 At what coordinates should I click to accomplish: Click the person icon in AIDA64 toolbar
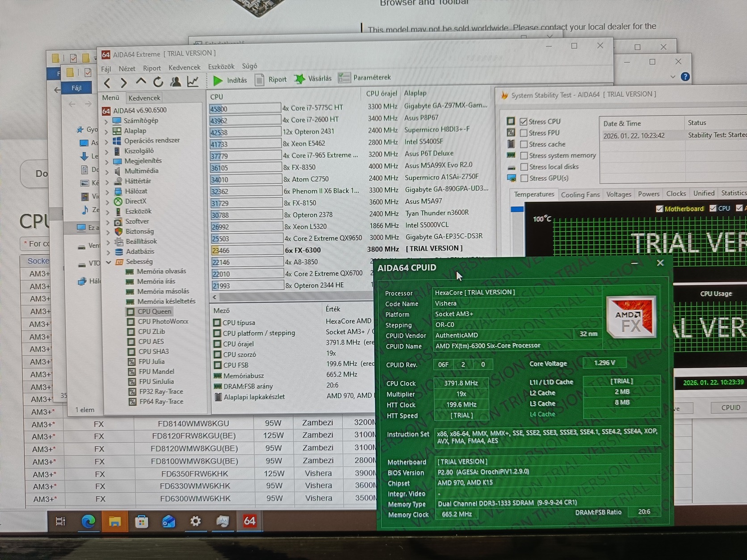[176, 81]
